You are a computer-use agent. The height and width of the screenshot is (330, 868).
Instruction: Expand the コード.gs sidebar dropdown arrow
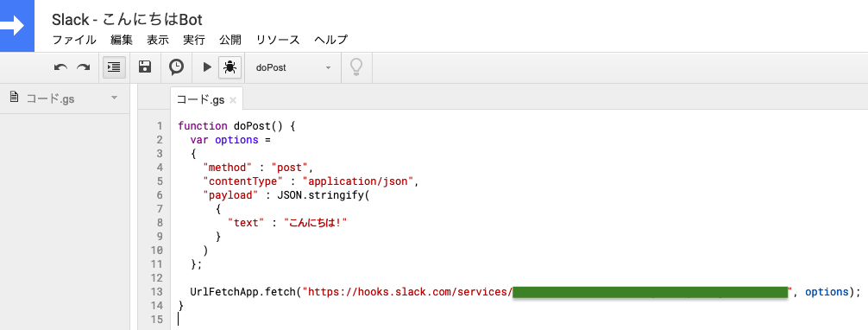click(115, 98)
